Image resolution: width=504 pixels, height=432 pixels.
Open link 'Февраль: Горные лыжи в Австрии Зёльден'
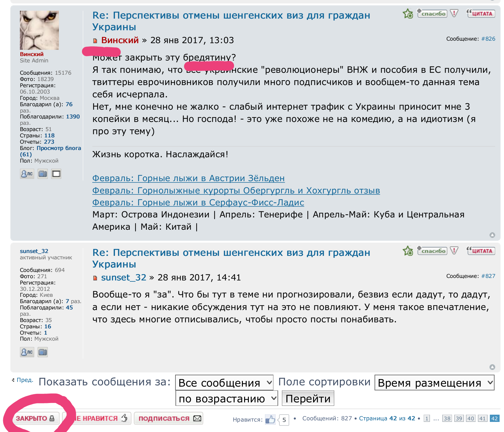coord(188,178)
